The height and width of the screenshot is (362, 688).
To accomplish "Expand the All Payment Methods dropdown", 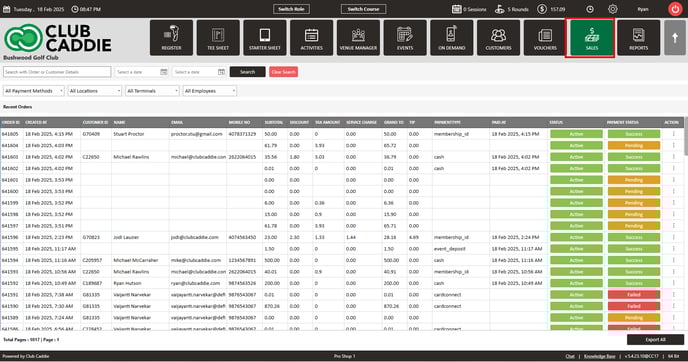I will pos(33,91).
